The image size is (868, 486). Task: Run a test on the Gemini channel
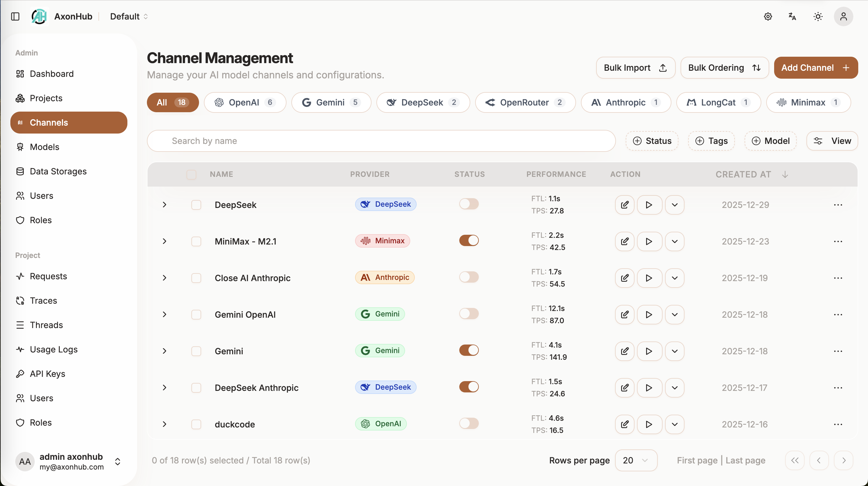tap(649, 351)
